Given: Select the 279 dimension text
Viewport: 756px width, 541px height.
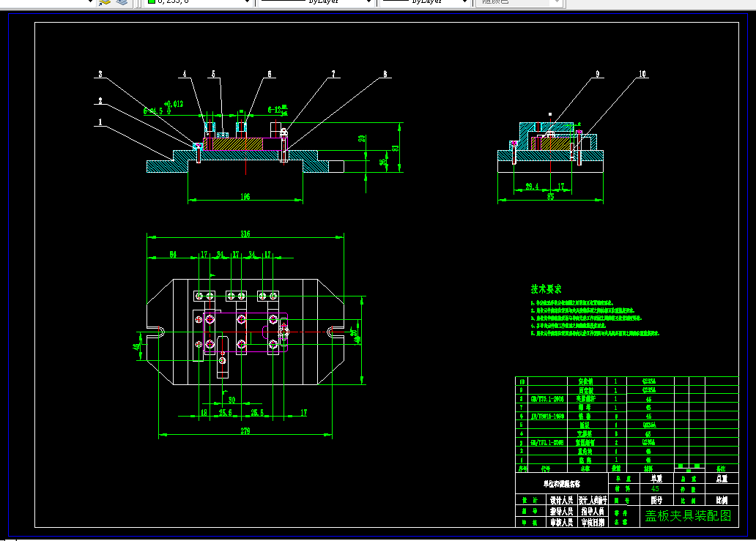Looking at the screenshot, I should click(x=245, y=431).
